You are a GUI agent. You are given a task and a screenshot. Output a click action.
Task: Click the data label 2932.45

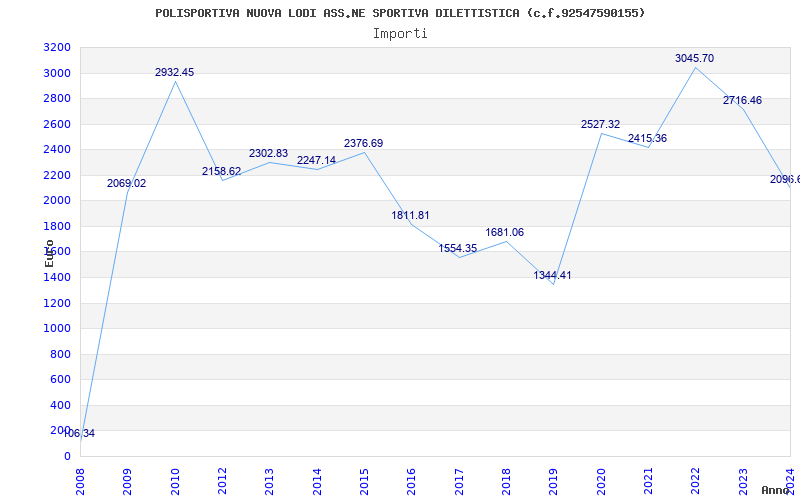tap(174, 72)
